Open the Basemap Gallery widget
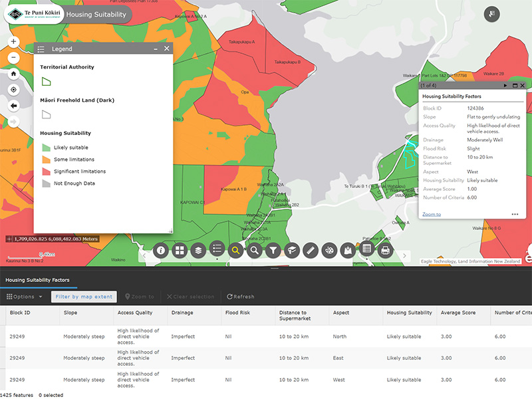 point(179,251)
